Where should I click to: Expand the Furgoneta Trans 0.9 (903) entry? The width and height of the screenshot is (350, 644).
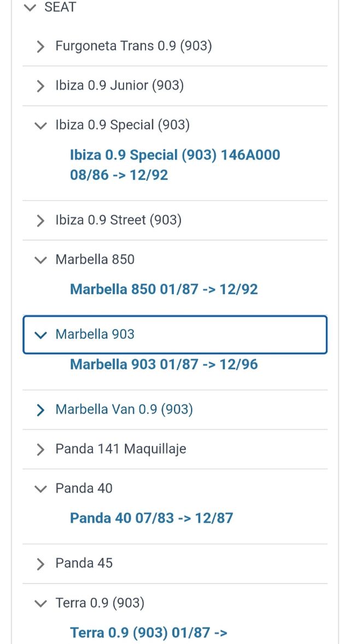[40, 46]
